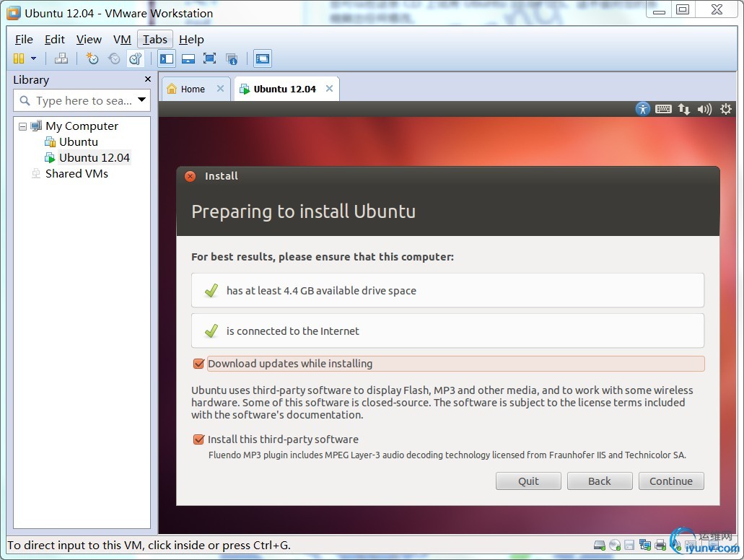Open the library search filter dropdown
Image resolution: width=744 pixels, height=560 pixels.
tap(141, 100)
